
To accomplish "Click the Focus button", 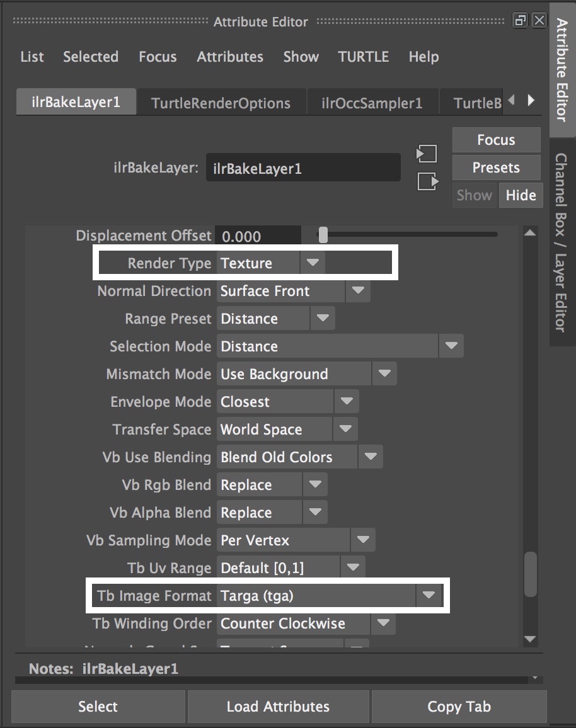I will 496,140.
